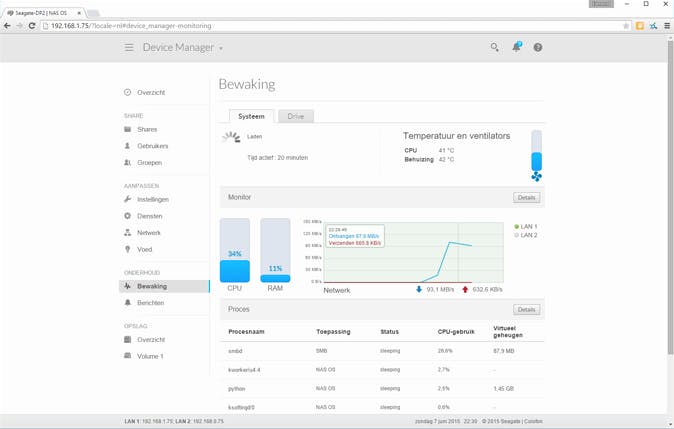Open Proces Details button
Image resolution: width=674 pixels, height=429 pixels.
point(526,309)
